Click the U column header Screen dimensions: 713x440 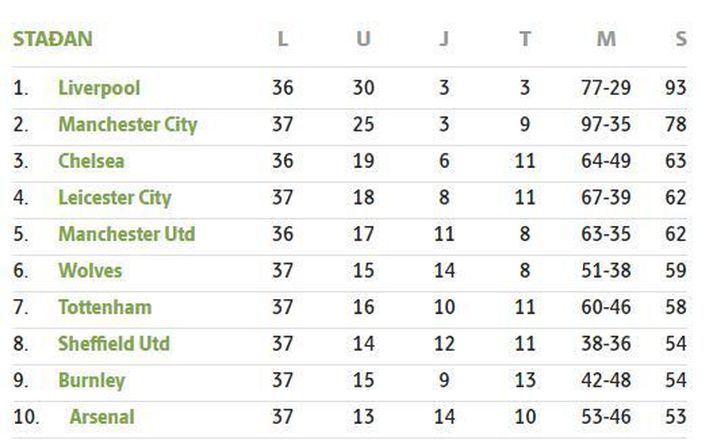363,39
